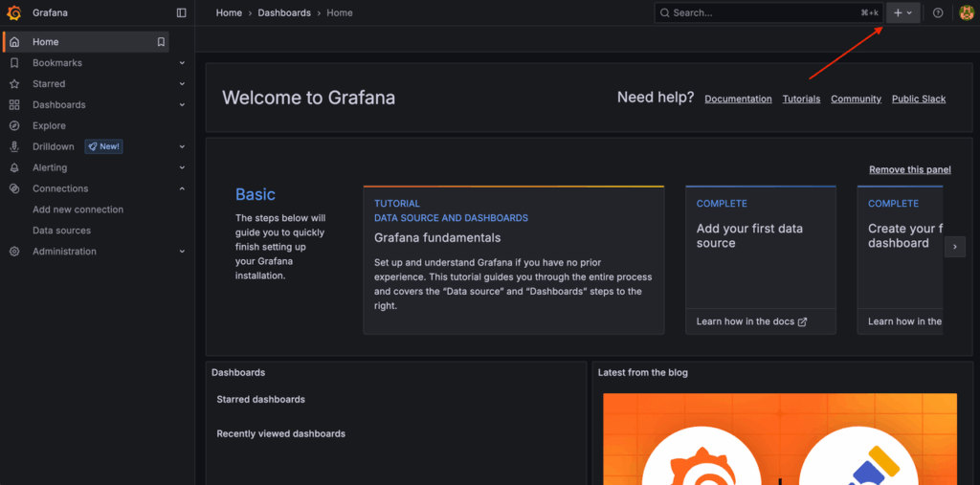
Task: Open Data sources in sidebar
Action: coord(62,231)
